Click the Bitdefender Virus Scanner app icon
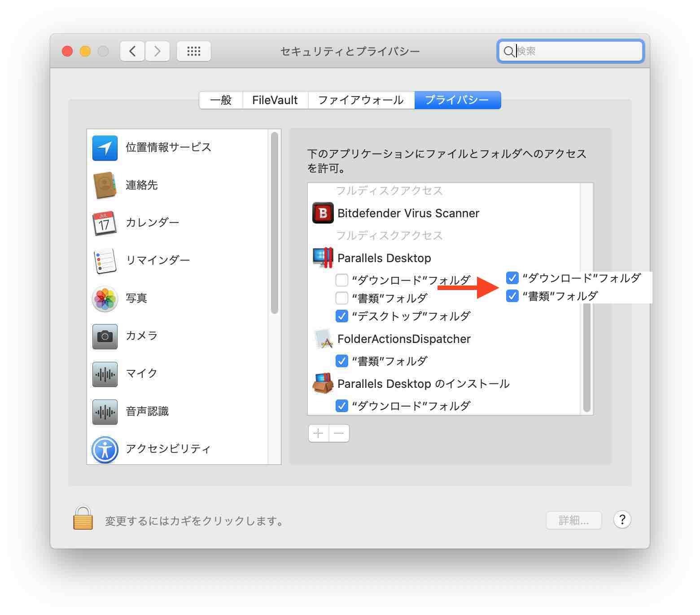700x615 pixels. [323, 213]
